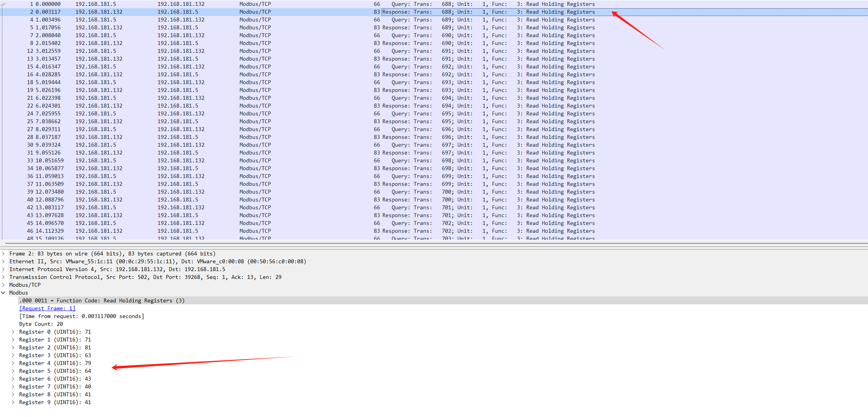Select the Function Code: Read Holding Registers line

tap(102, 301)
